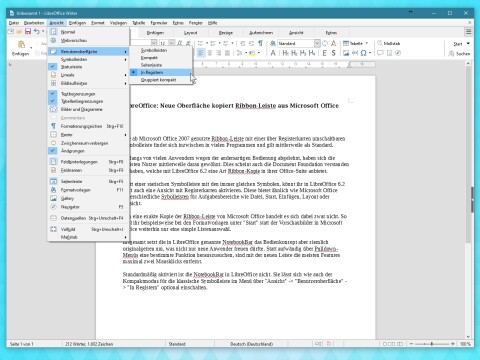This screenshot has width=480, height=360.
Task: Open Datenquellen from the Ansicht menu
Action: pos(88,218)
